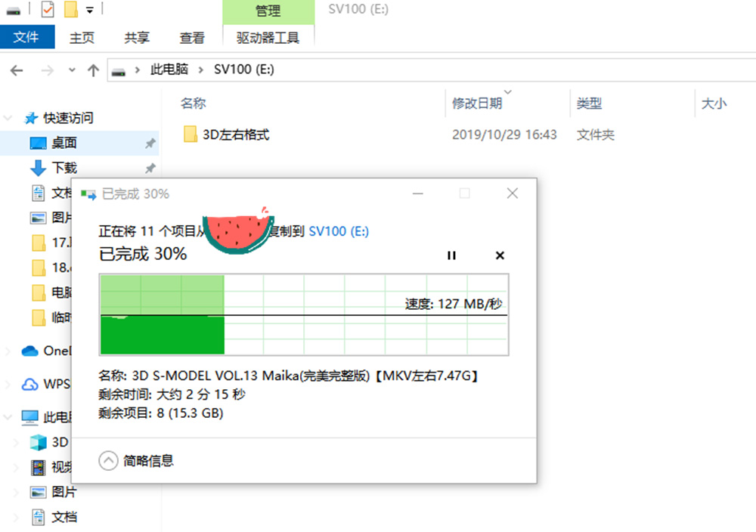Image resolution: width=756 pixels, height=532 pixels.
Task: Click the New Folder icon in the quick access toolbar
Action: coord(71,9)
